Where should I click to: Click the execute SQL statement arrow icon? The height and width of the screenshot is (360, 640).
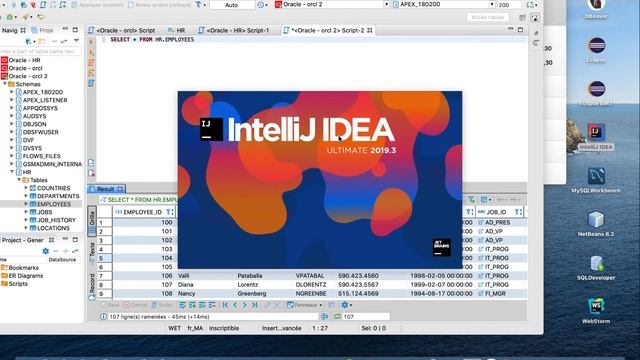click(91, 42)
